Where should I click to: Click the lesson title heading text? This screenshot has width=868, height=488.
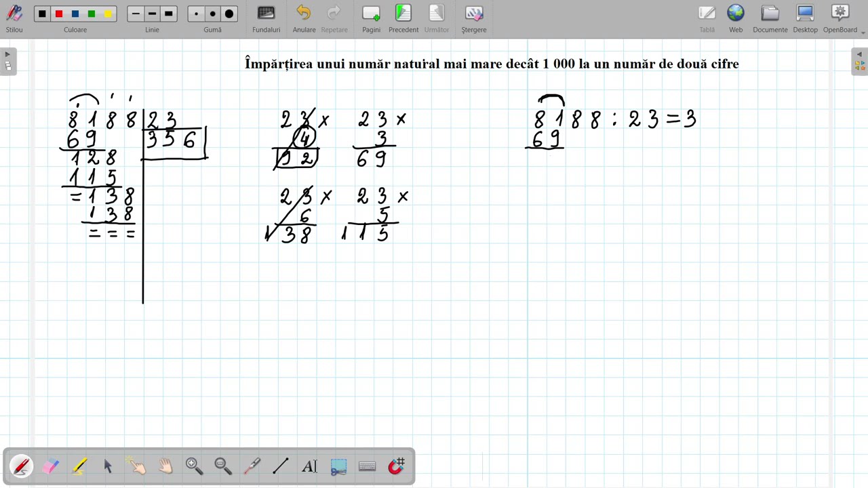[492, 64]
